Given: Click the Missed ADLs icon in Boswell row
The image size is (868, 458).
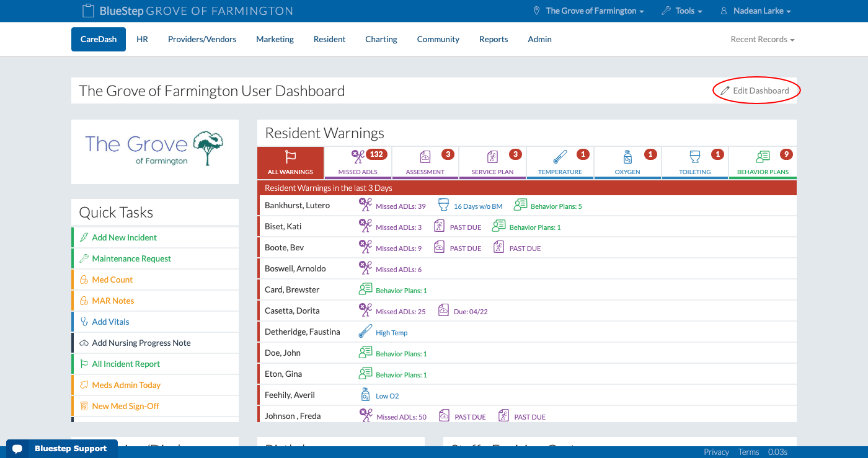Looking at the screenshot, I should pos(366,268).
